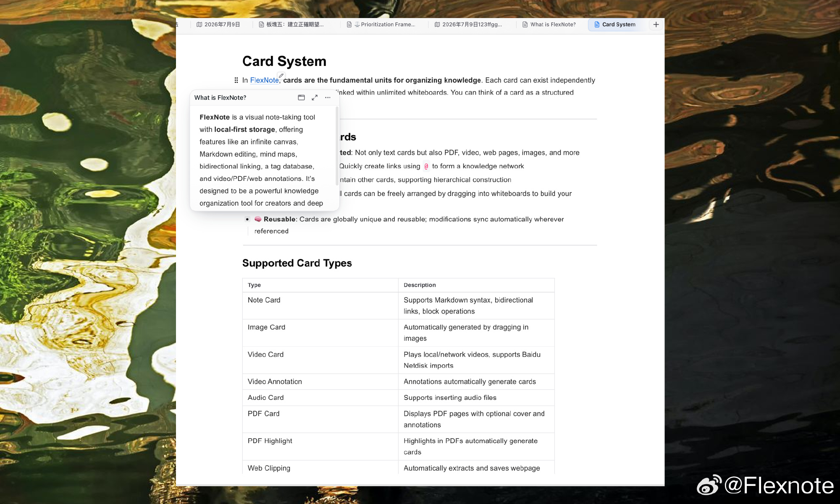Click the Reusable bullet text
This screenshot has height=504, width=840.
click(x=409, y=225)
